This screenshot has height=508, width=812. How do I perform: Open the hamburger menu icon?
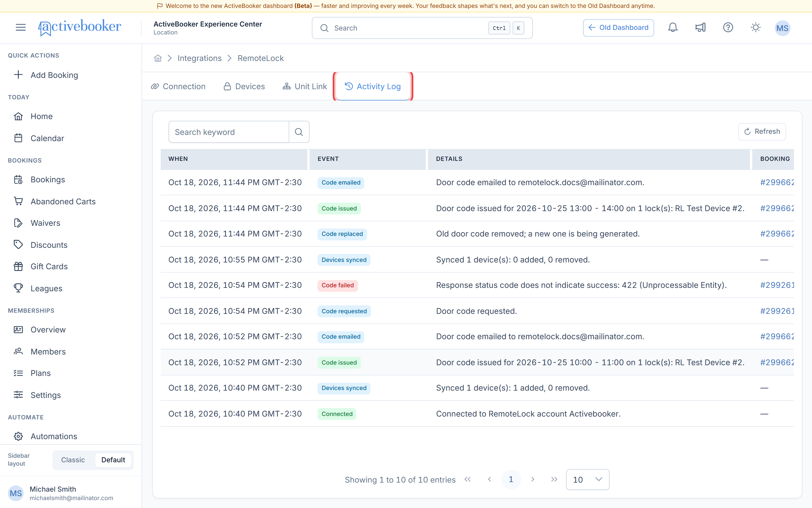click(x=21, y=28)
